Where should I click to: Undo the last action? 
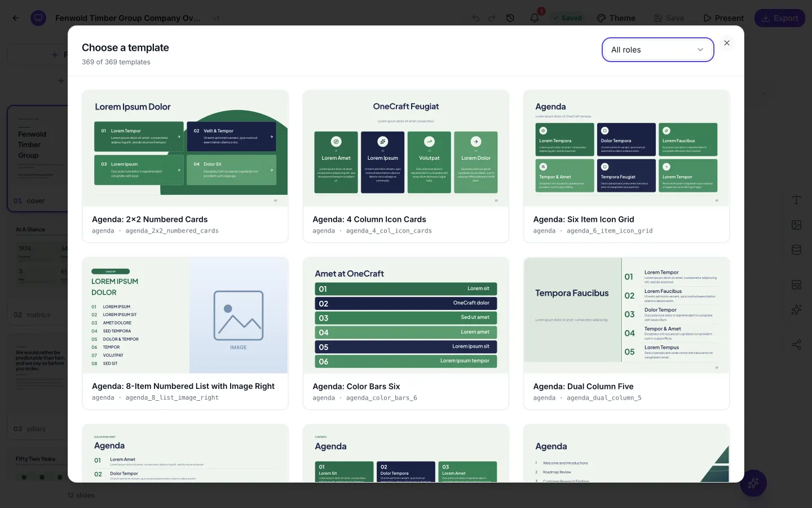pyautogui.click(x=476, y=18)
